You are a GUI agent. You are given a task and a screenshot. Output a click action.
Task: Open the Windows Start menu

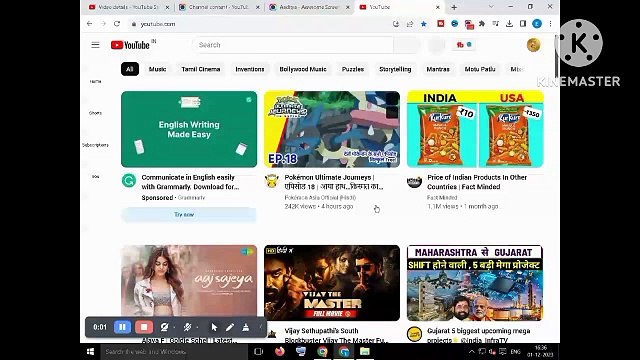click(91, 351)
